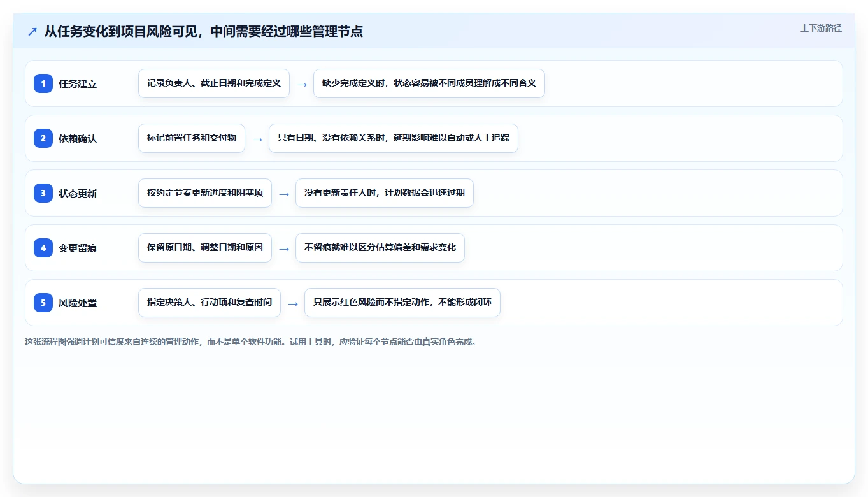
Task: Select the step 4 number badge
Action: point(43,248)
